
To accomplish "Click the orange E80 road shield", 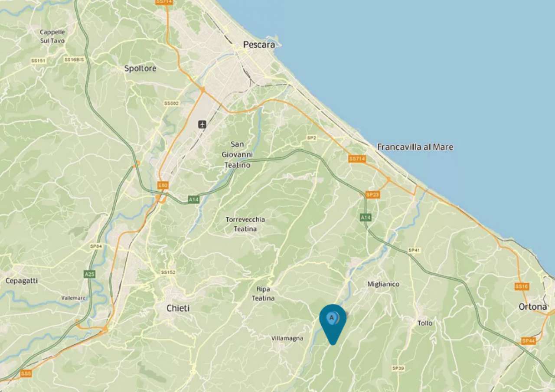I will [163, 185].
